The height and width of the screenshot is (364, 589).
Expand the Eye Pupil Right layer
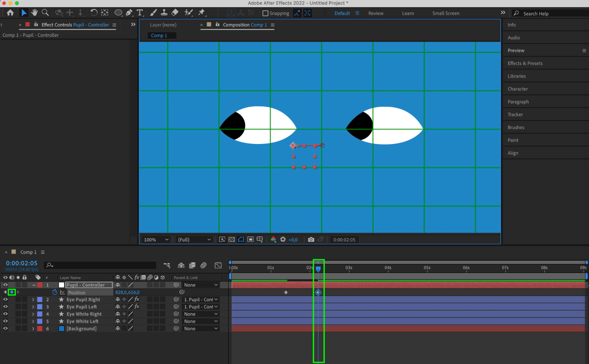pos(33,300)
